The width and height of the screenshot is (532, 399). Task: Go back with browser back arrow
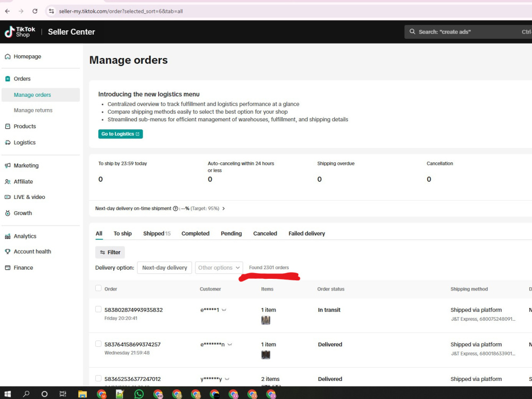pos(7,11)
